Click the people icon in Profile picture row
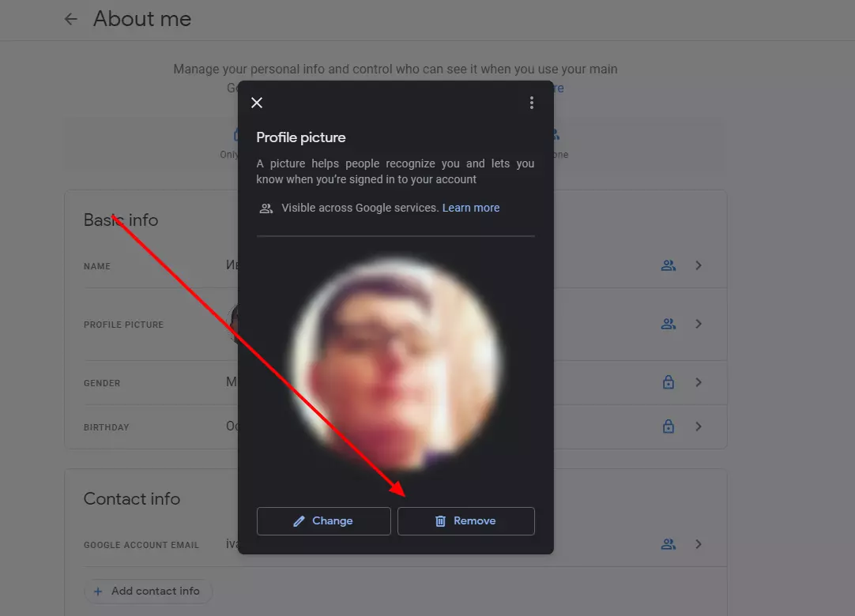Screen dimensions: 855x616 pos(669,324)
